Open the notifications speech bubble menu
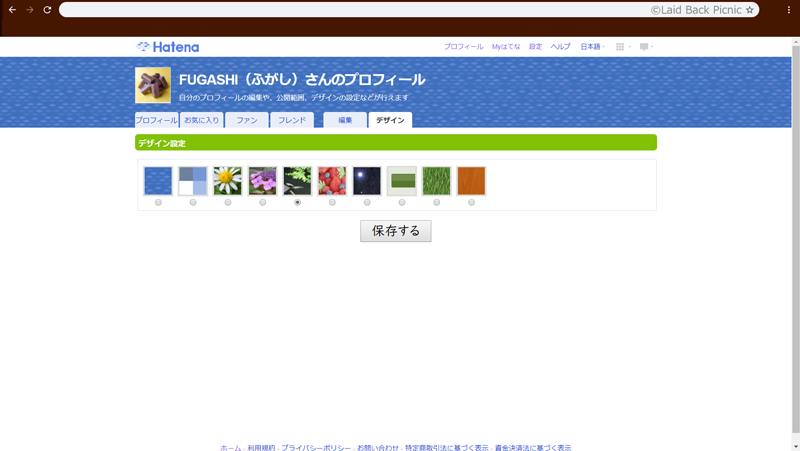The image size is (800, 451). [x=644, y=46]
